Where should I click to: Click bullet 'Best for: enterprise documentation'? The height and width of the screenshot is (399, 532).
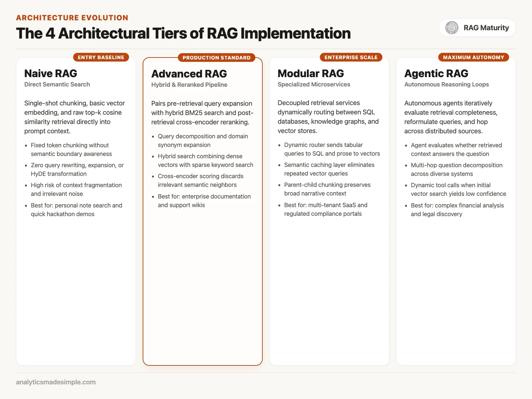(x=204, y=201)
